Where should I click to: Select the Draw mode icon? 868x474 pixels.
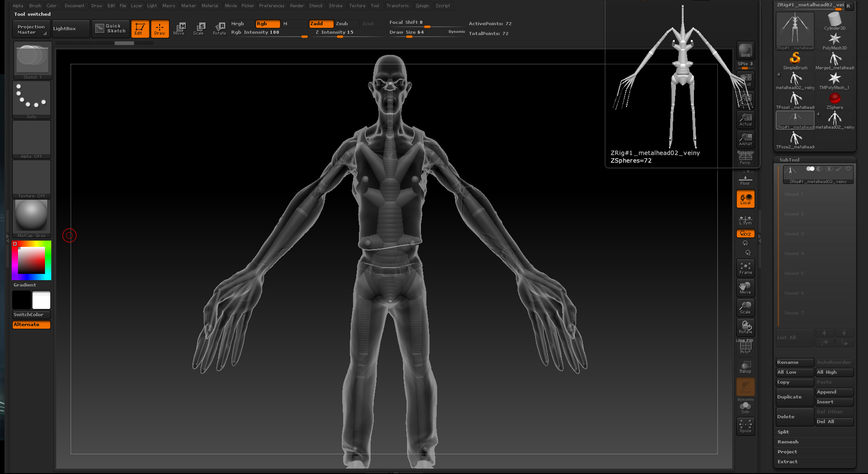[160, 29]
